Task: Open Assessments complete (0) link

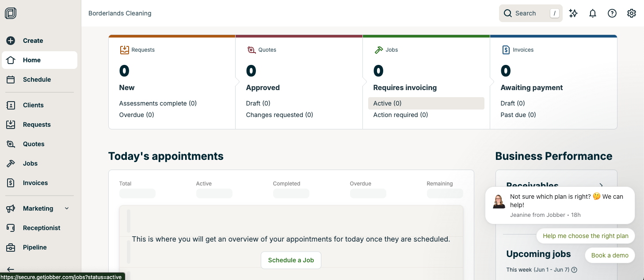Action: (158, 103)
